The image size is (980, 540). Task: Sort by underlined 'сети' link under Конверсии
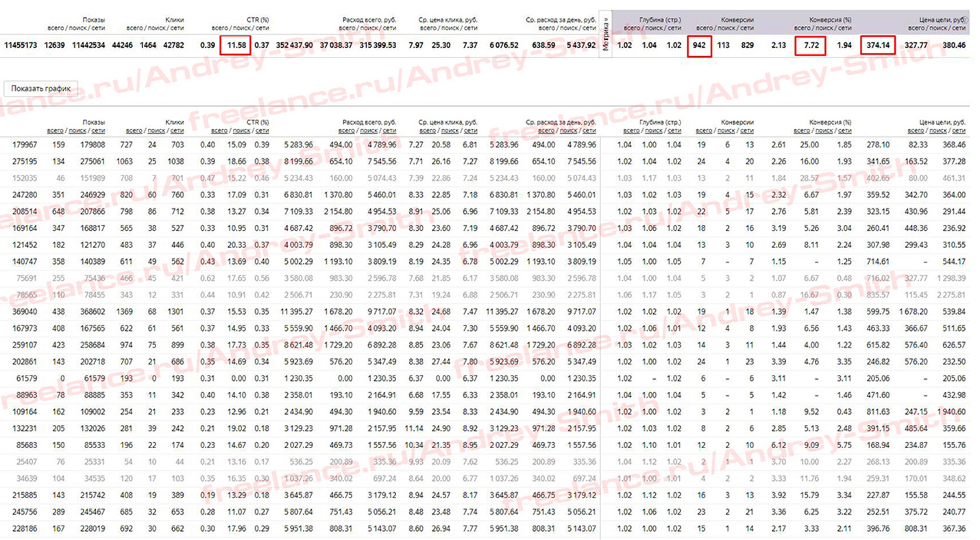tap(746, 130)
